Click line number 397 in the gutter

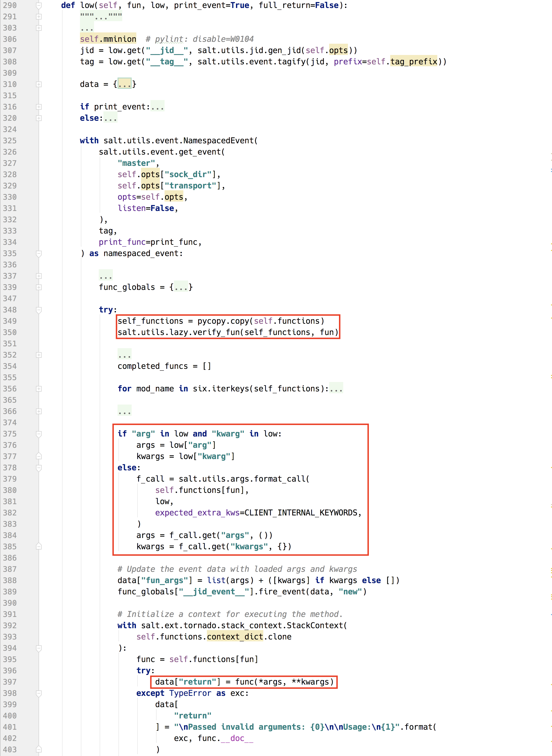click(10, 682)
